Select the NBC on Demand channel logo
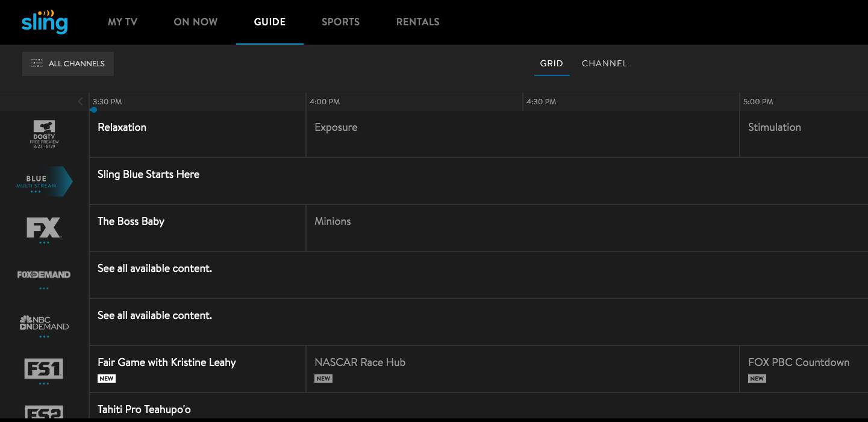 (x=43, y=324)
